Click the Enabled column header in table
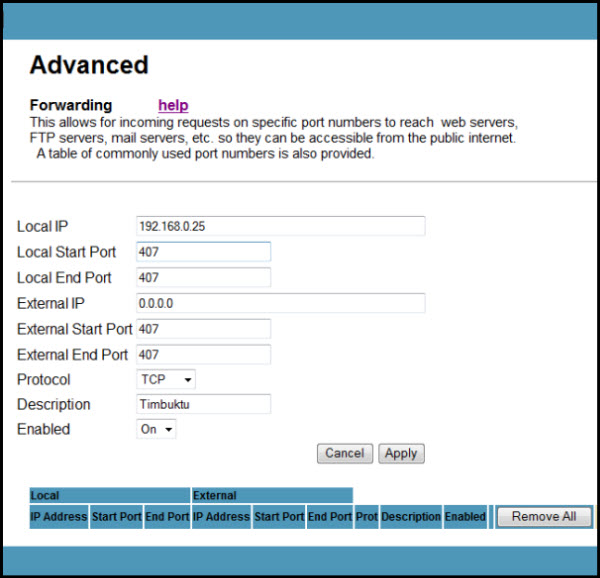This screenshot has height=578, width=600. coord(465,517)
